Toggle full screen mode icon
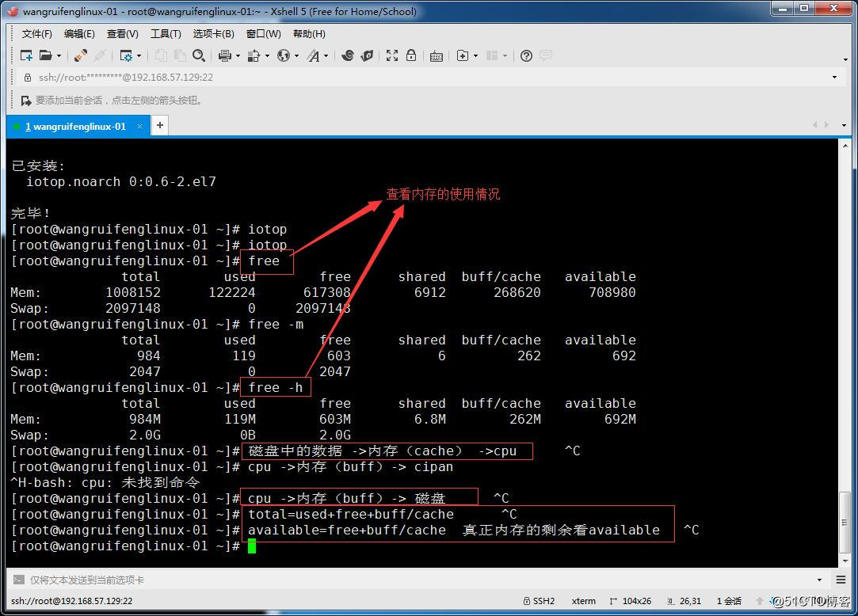Viewport: 858px width, 616px height. pos(392,55)
